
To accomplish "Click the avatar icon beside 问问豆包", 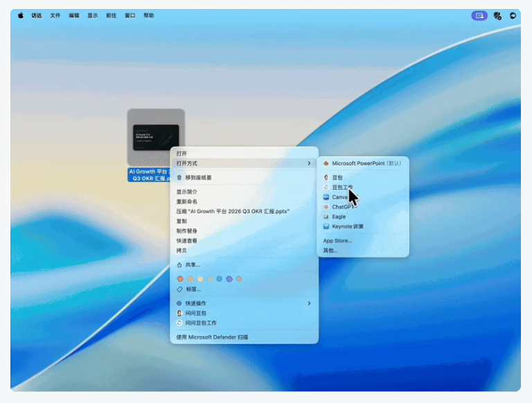I will point(179,313).
